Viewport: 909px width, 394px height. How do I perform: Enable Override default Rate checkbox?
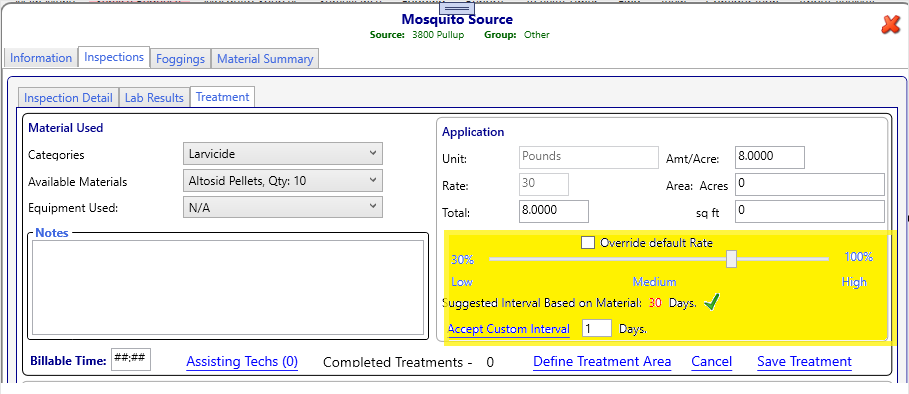tap(588, 243)
